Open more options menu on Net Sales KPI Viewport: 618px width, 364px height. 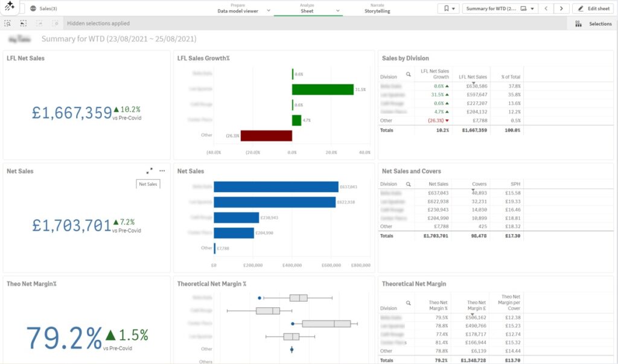click(x=162, y=171)
